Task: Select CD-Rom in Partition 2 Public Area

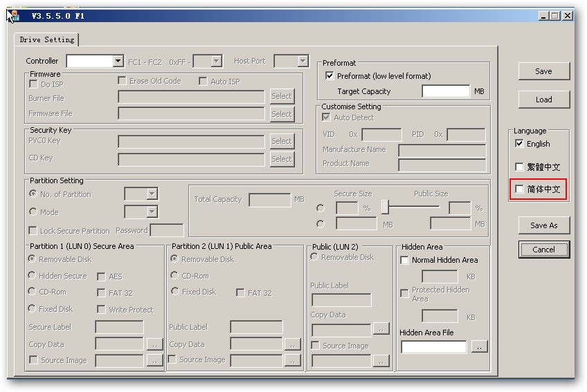Action: (x=174, y=276)
